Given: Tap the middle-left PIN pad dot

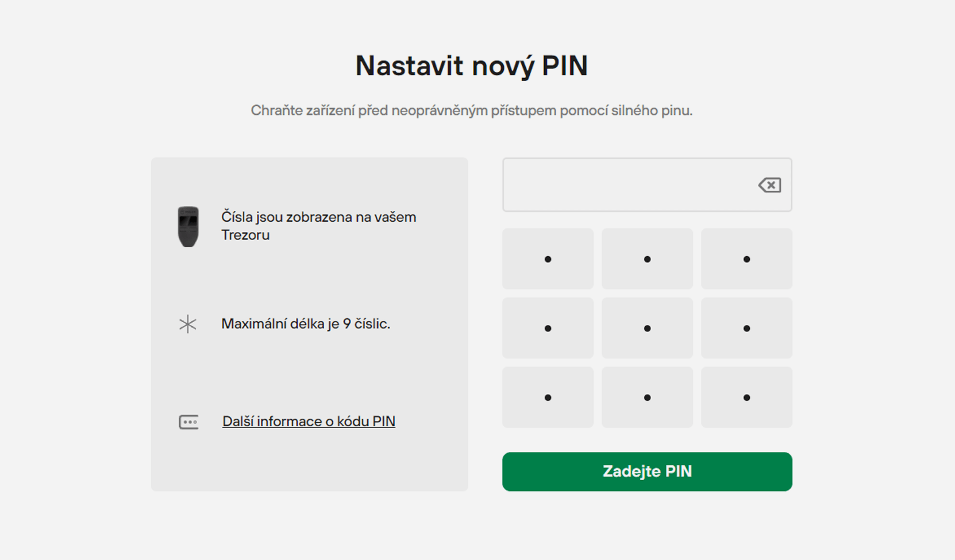Looking at the screenshot, I should click(x=548, y=328).
